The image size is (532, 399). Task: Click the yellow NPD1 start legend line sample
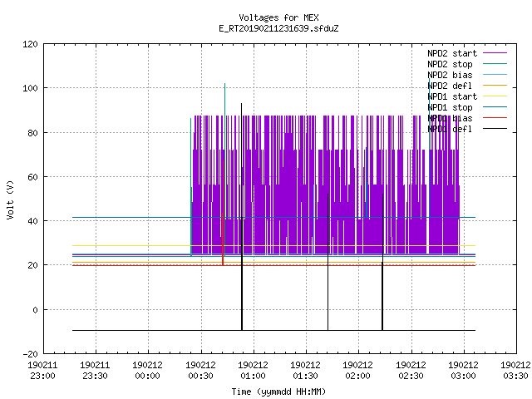495,96
